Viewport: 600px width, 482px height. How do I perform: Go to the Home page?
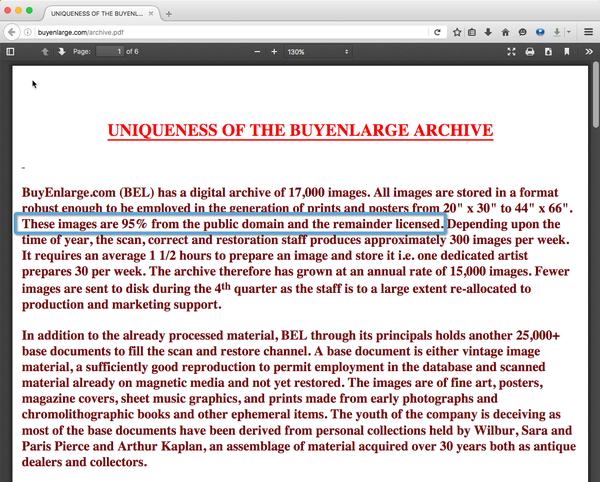[505, 32]
